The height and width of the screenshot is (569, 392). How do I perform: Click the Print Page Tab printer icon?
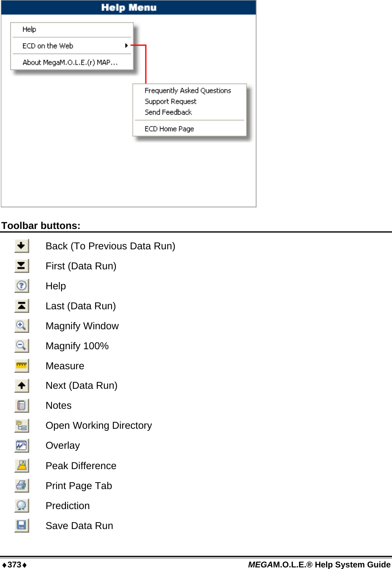pyautogui.click(x=22, y=485)
